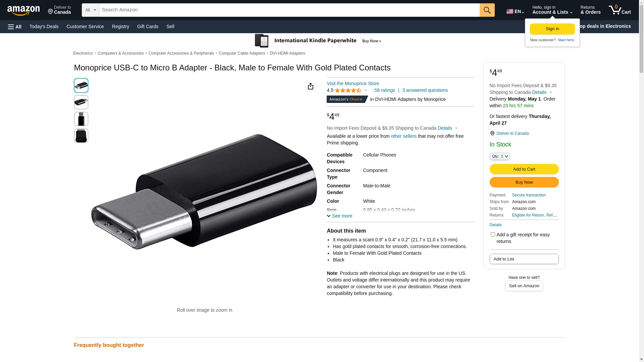Click into the Search Amazon field
Viewport: 644px width, 362px height.
289,10
